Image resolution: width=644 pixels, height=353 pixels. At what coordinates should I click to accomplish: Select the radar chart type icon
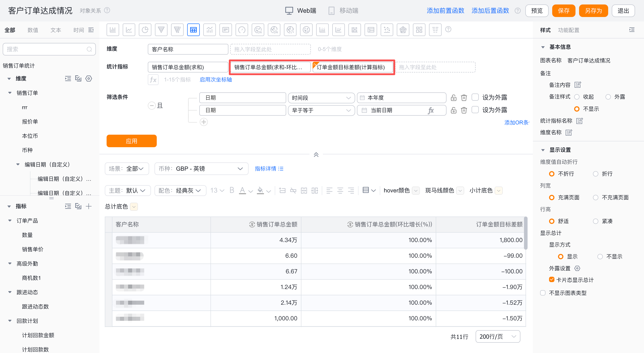pyautogui.click(x=403, y=30)
